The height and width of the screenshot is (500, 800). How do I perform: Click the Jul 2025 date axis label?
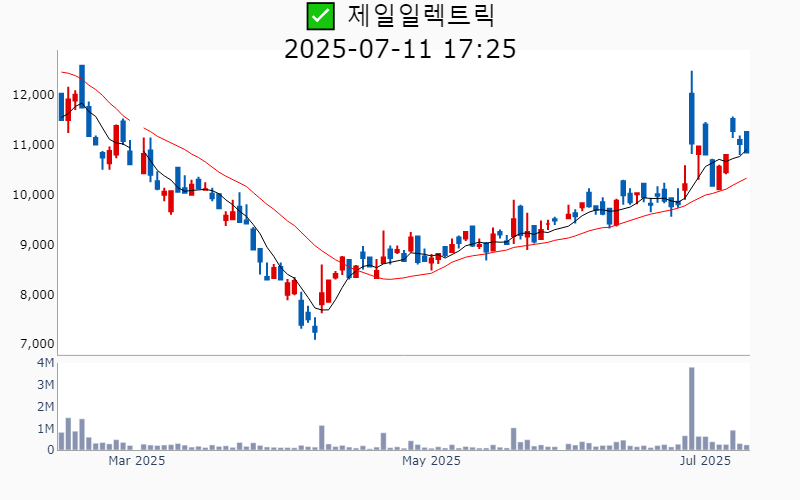705,461
